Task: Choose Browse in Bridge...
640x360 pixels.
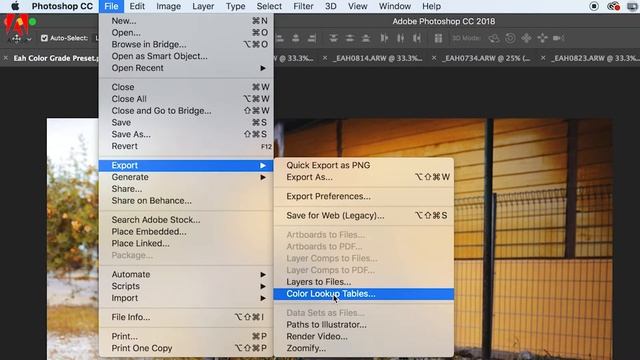Action: [x=186, y=44]
